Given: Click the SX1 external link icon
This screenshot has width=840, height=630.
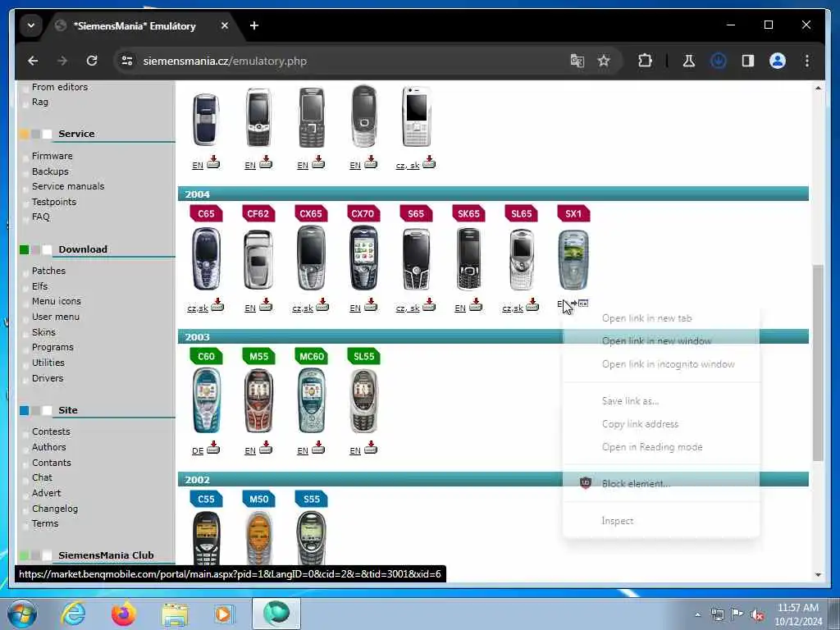Looking at the screenshot, I should (580, 304).
